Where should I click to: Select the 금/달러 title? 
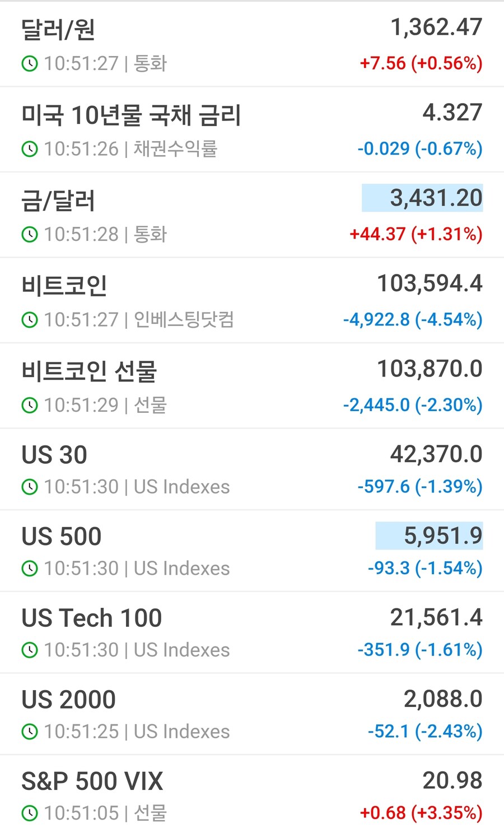pyautogui.click(x=58, y=201)
